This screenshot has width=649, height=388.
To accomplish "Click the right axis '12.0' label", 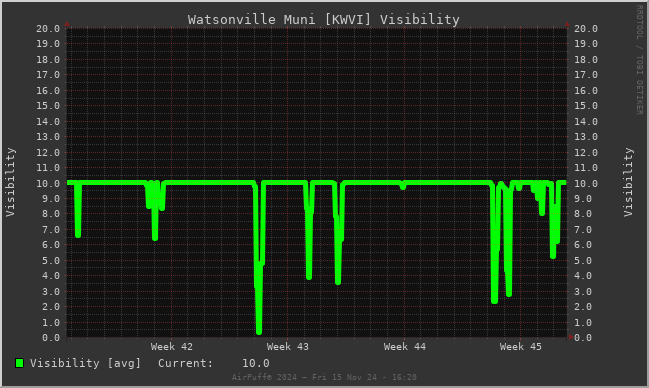I will (586, 152).
